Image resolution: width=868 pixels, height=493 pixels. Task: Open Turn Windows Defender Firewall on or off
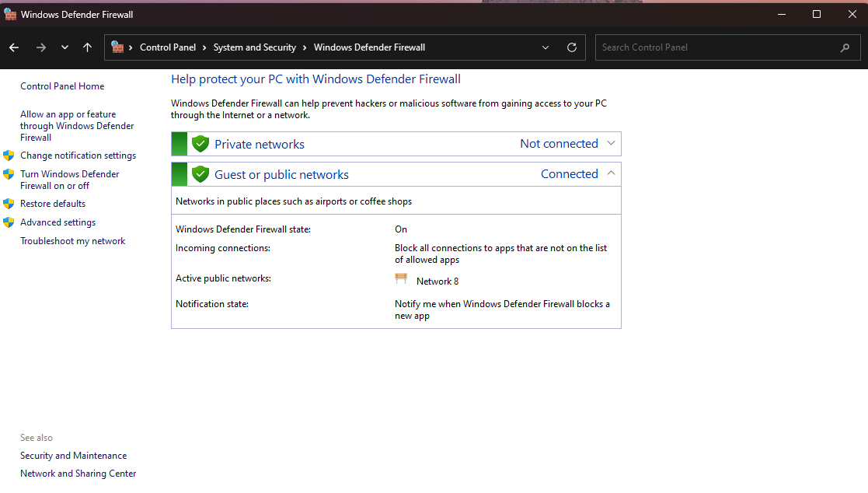[69, 180]
